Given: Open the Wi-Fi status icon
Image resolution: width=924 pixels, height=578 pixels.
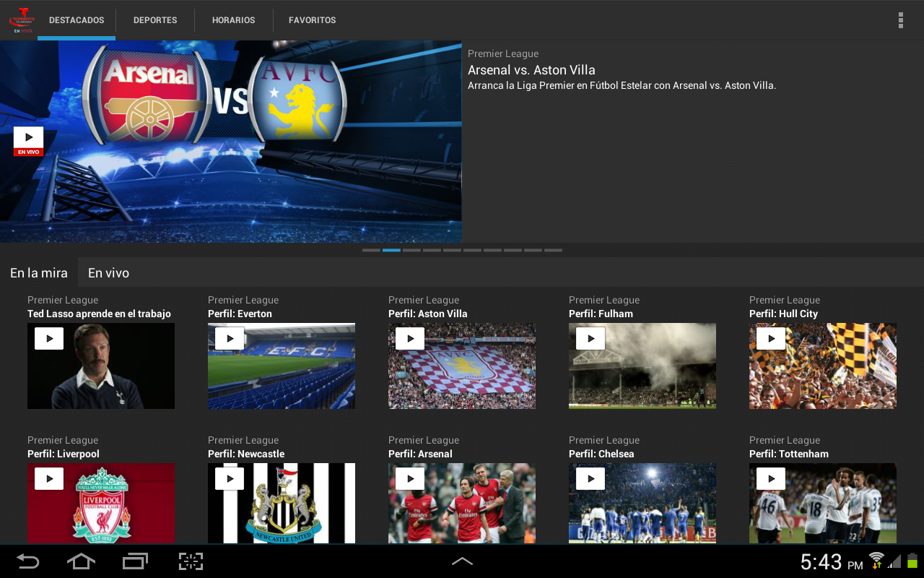Looking at the screenshot, I should 876,561.
